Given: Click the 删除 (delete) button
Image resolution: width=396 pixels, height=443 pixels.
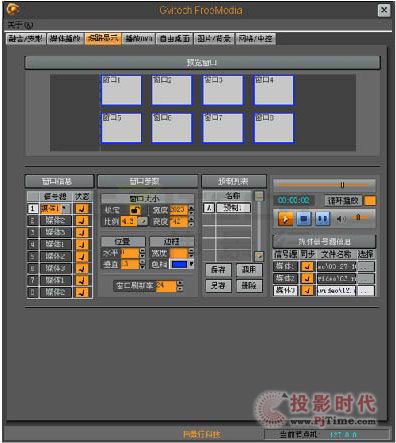Looking at the screenshot, I should point(249,286).
